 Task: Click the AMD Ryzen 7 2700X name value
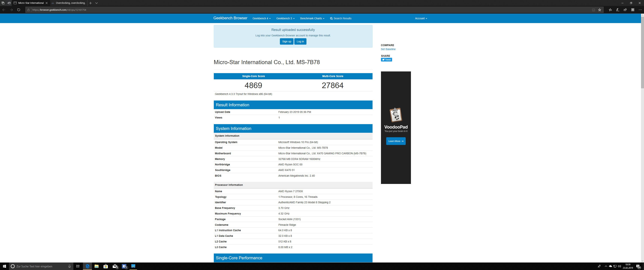[291, 191]
